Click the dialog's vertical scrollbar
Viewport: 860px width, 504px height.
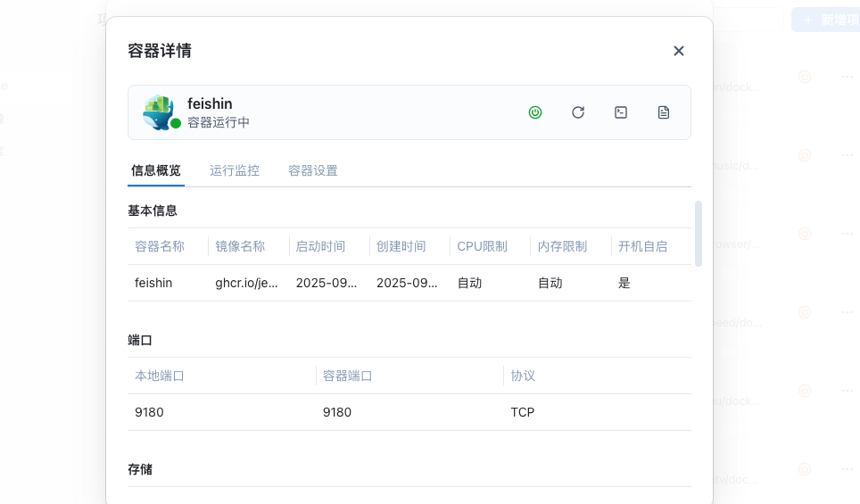tap(699, 233)
